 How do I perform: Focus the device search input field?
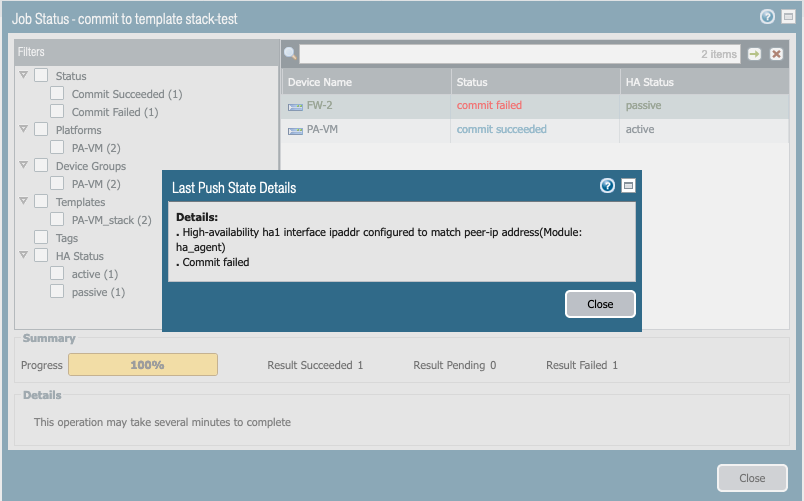(x=520, y=54)
